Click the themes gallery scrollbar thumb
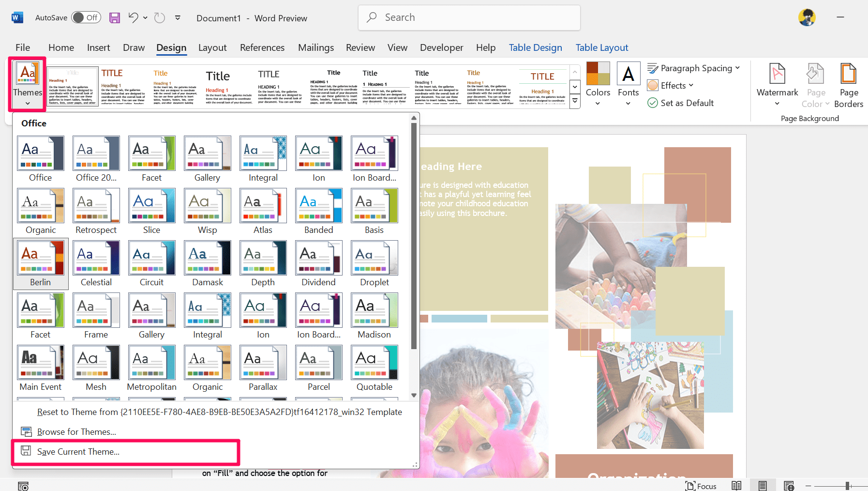Viewport: 868px width, 491px height. tap(414, 235)
